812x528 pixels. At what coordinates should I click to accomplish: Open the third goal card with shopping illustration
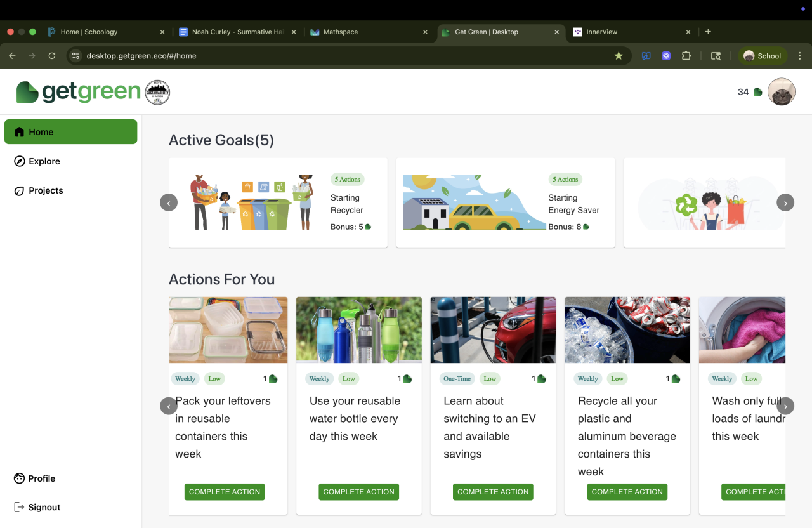705,202
